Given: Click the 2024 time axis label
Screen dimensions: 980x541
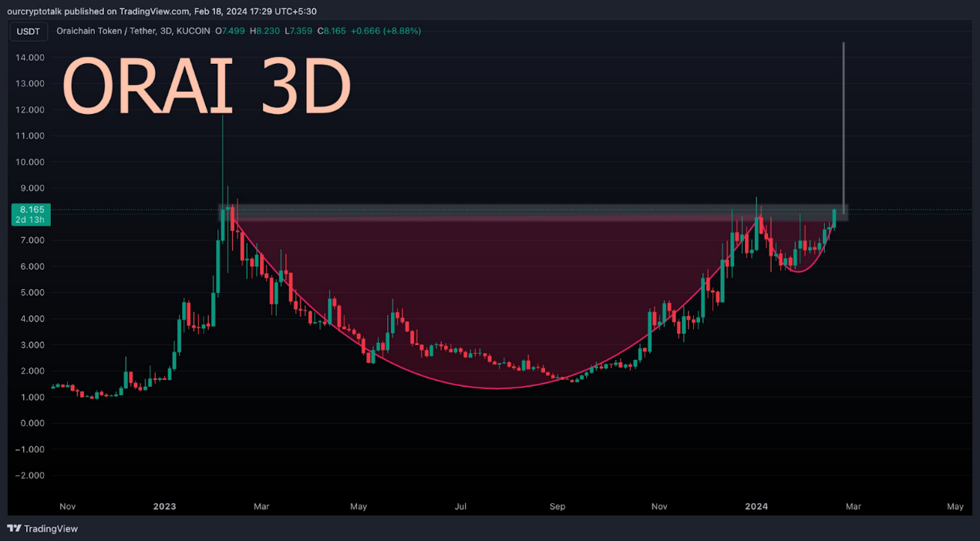Looking at the screenshot, I should [x=756, y=506].
